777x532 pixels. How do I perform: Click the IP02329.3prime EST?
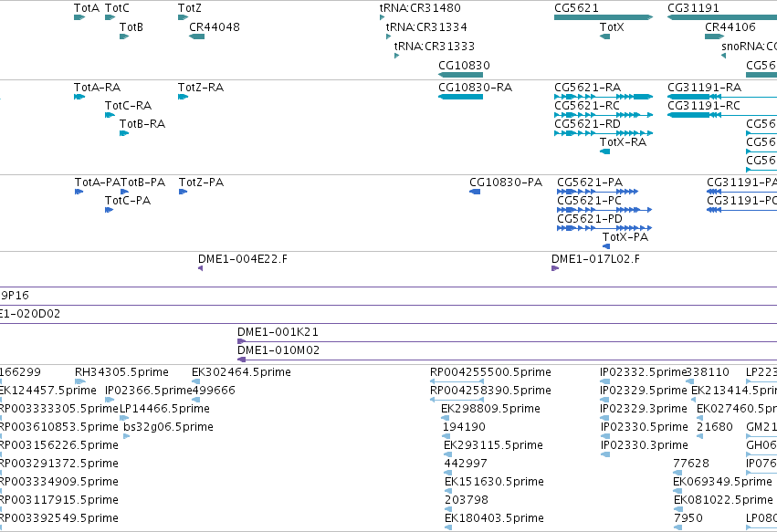604,418
